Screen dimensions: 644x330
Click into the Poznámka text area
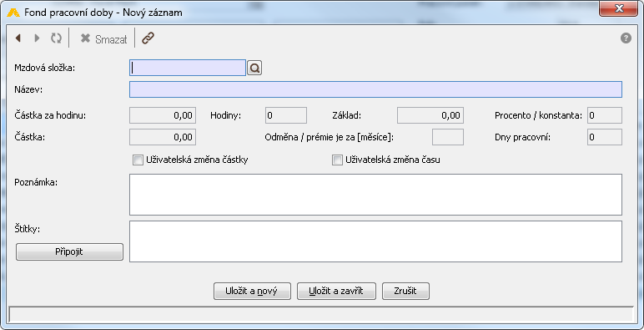[x=375, y=195]
